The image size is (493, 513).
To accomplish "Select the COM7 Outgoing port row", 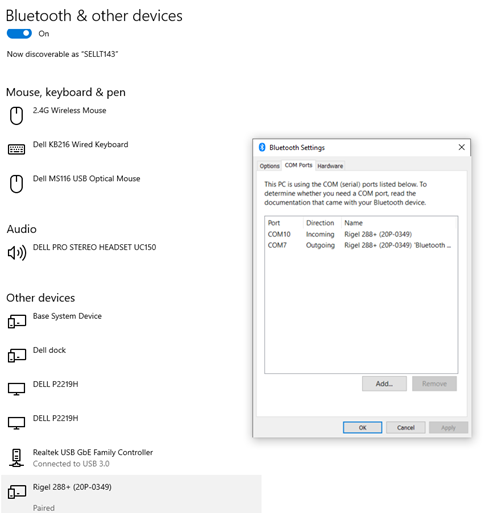I will pyautogui.click(x=361, y=245).
